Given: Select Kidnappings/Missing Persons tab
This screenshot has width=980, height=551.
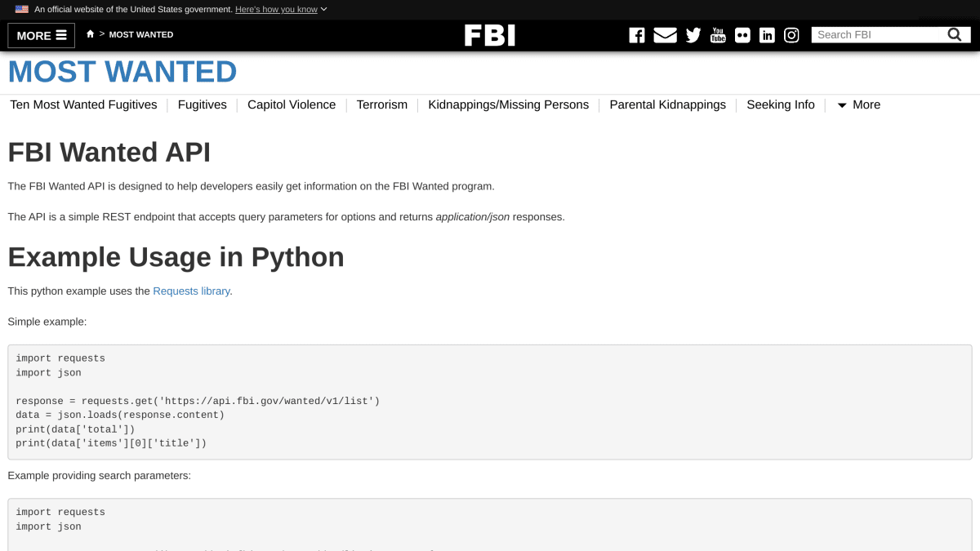Looking at the screenshot, I should click(x=509, y=104).
